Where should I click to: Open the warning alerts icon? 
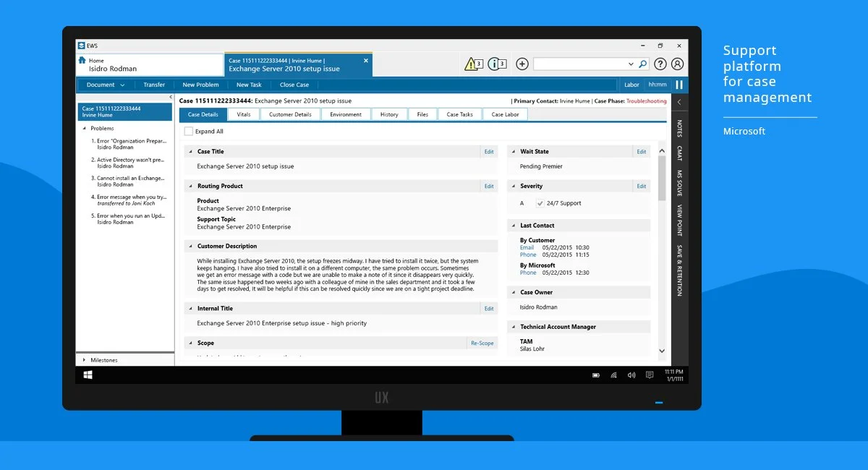tap(473, 64)
